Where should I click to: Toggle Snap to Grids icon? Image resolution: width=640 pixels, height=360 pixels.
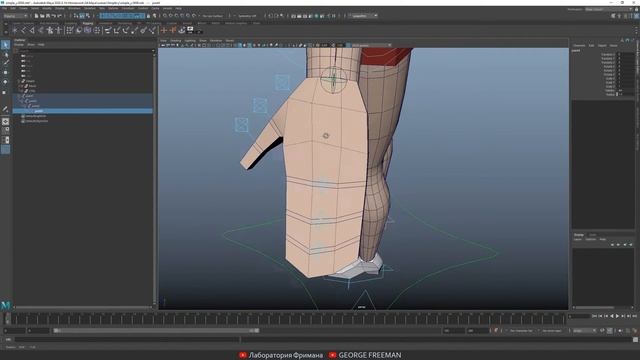tap(165, 16)
